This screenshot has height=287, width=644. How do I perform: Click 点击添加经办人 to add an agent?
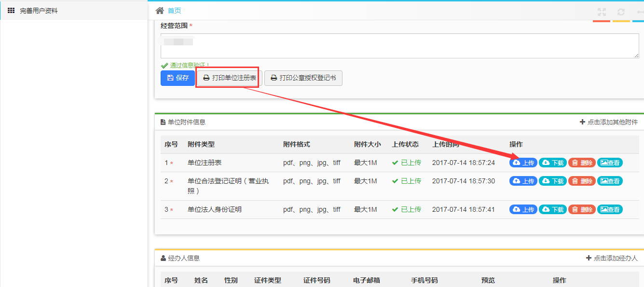click(x=615, y=258)
